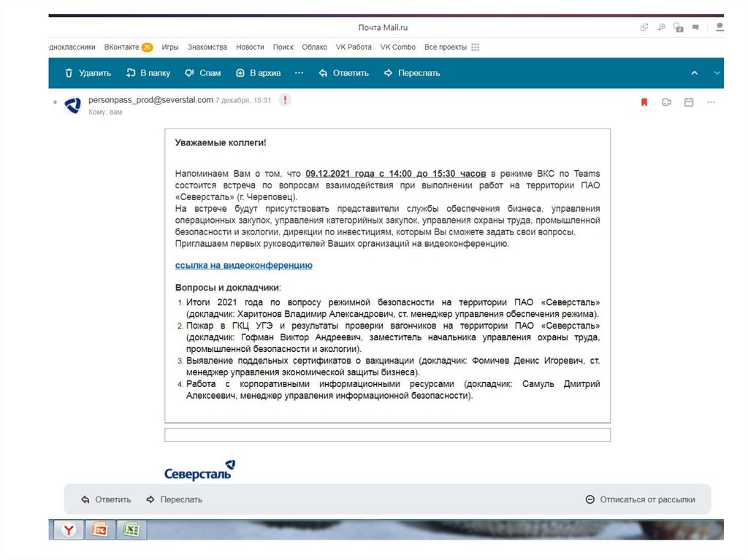Click the share icon in the title bar
748x560 pixels.
click(x=644, y=27)
